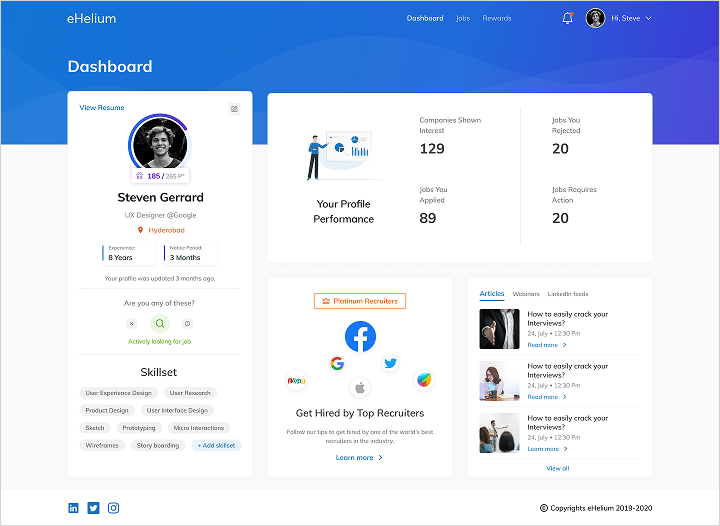Click the UX Designer @Google text
Image resolution: width=720 pixels, height=526 pixels.
pos(160,215)
